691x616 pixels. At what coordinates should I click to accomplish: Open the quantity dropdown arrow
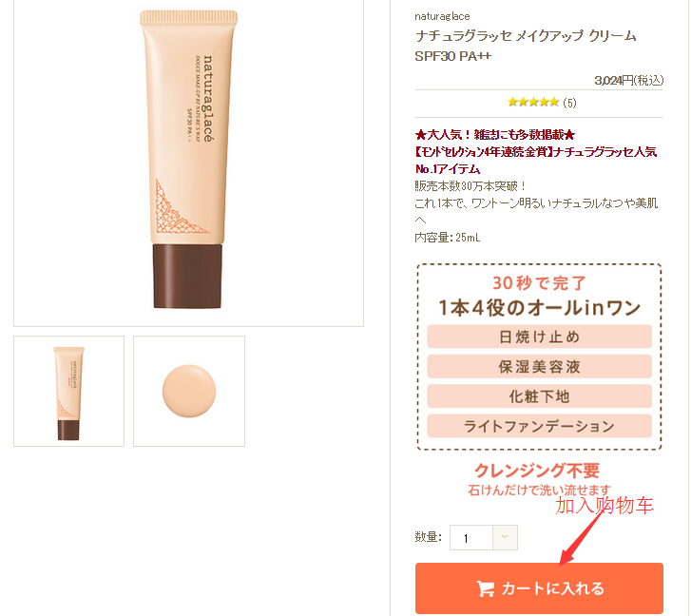pyautogui.click(x=505, y=537)
